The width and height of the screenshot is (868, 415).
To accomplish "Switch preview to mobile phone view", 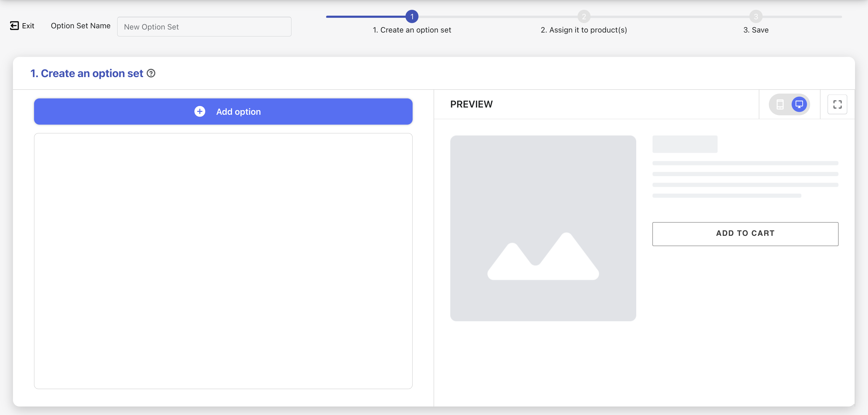I will (780, 104).
